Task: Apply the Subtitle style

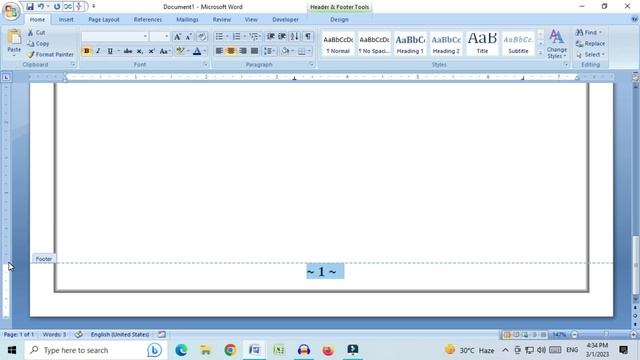Action: click(x=518, y=44)
